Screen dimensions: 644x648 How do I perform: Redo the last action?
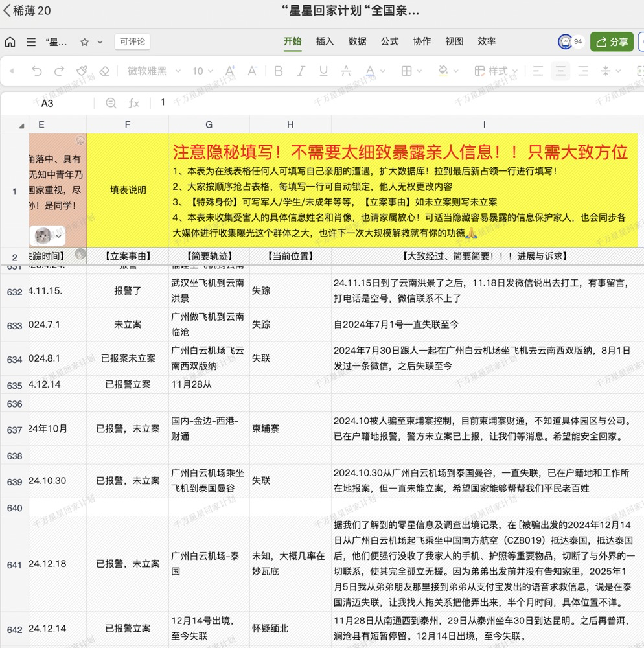tap(59, 71)
